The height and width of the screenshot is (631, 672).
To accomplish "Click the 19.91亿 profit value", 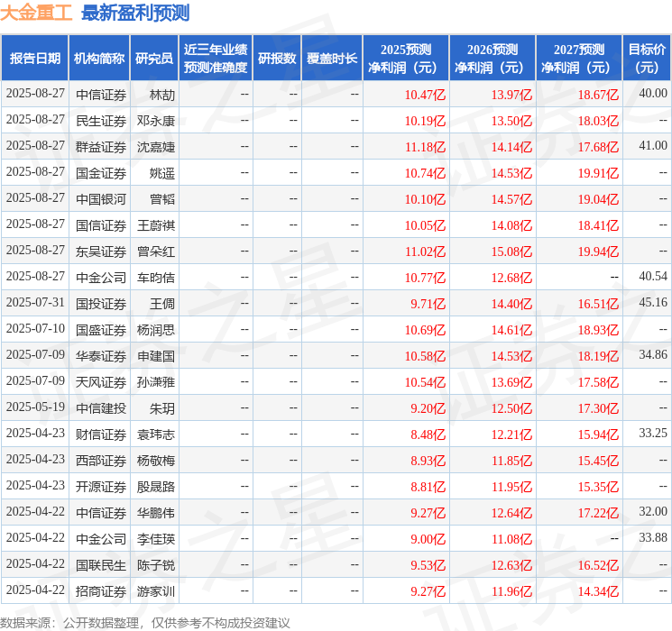I will tap(598, 173).
